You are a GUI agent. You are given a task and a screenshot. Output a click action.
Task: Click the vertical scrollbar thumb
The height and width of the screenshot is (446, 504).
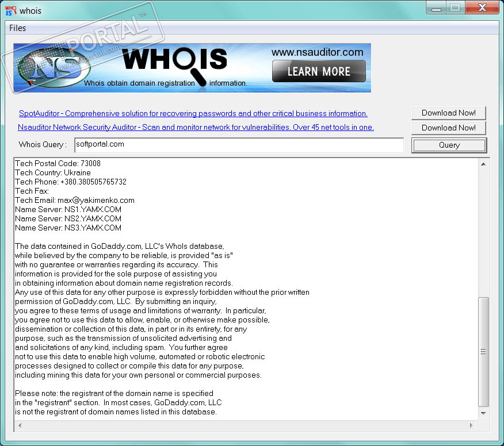[x=483, y=352]
